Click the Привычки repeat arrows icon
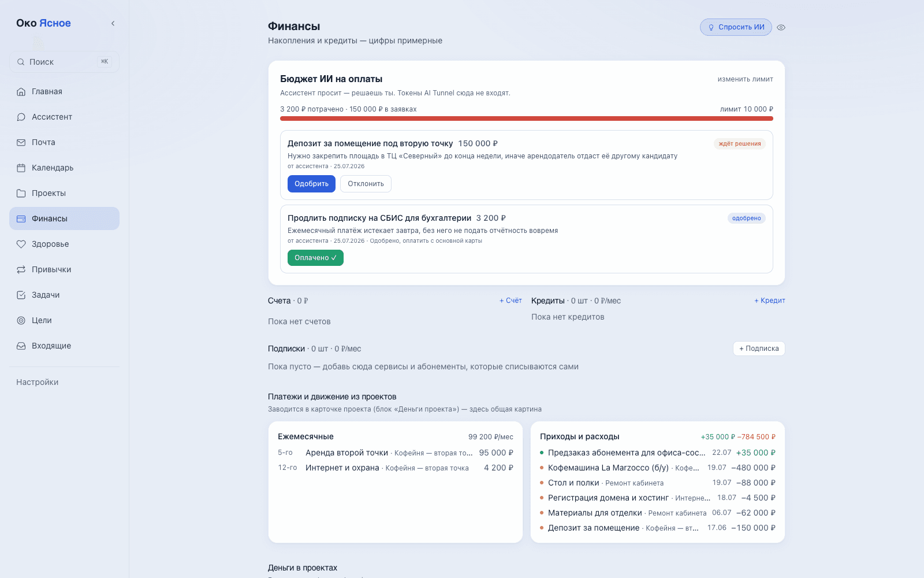Image resolution: width=924 pixels, height=578 pixels. 21,269
